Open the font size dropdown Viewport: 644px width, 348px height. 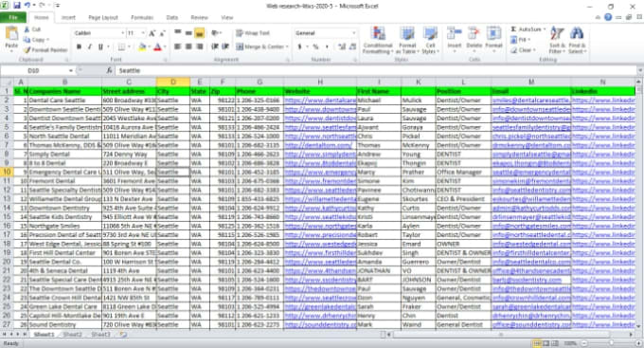(143, 33)
